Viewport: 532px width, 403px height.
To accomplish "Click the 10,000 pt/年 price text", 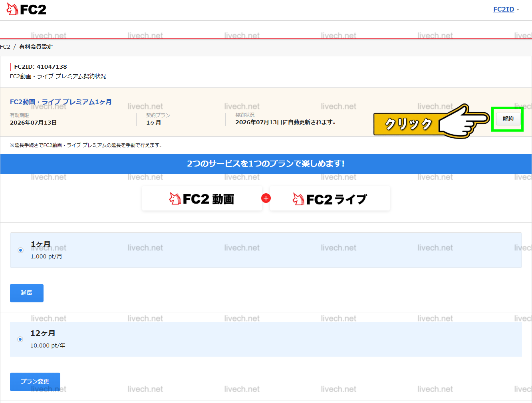I will [48, 345].
